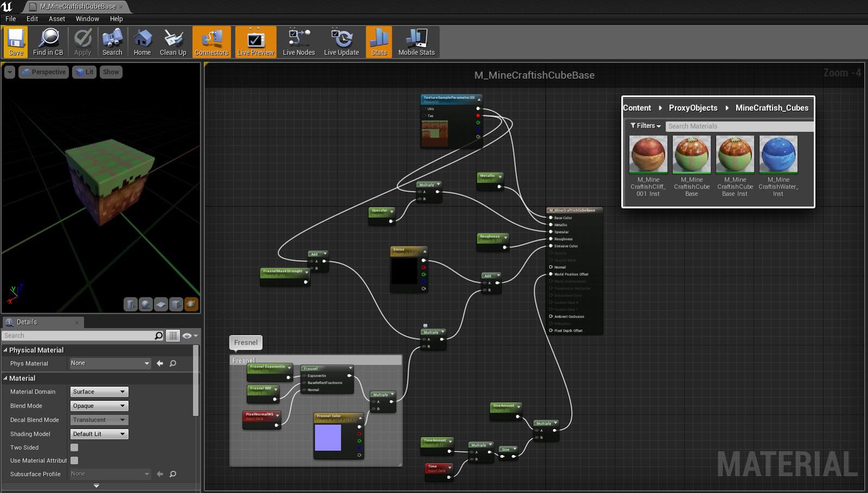Select the M_MineCraftishCubeBase editor tab
Image resolution: width=868 pixels, height=493 pixels.
pos(77,7)
